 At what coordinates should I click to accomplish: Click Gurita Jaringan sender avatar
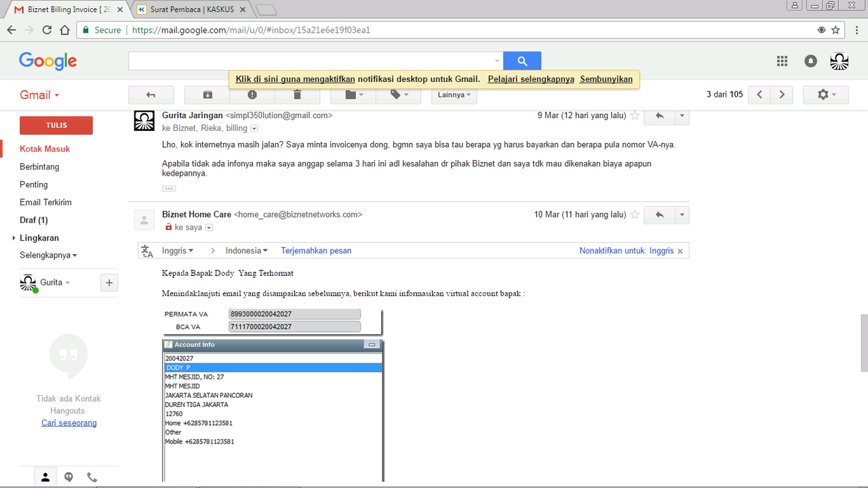click(x=144, y=121)
